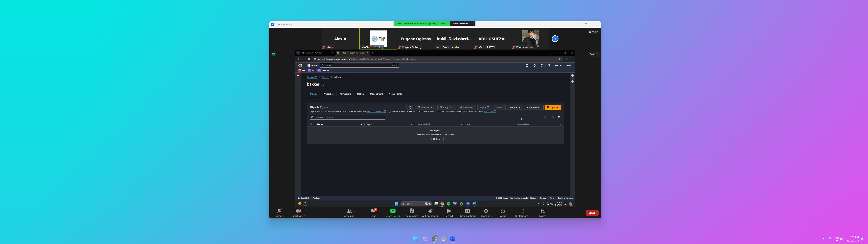The image size is (868, 244).
Task: Open the Participants panel
Action: coord(349,213)
